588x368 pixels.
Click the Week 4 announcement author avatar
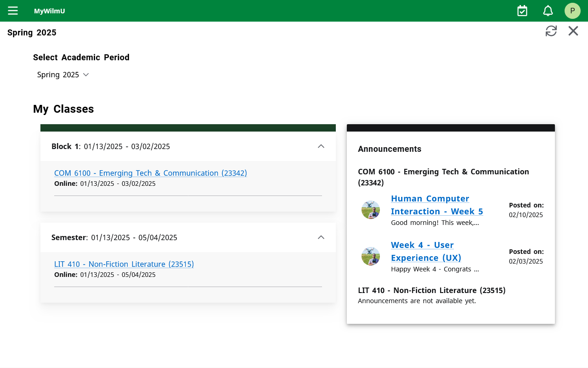(371, 256)
